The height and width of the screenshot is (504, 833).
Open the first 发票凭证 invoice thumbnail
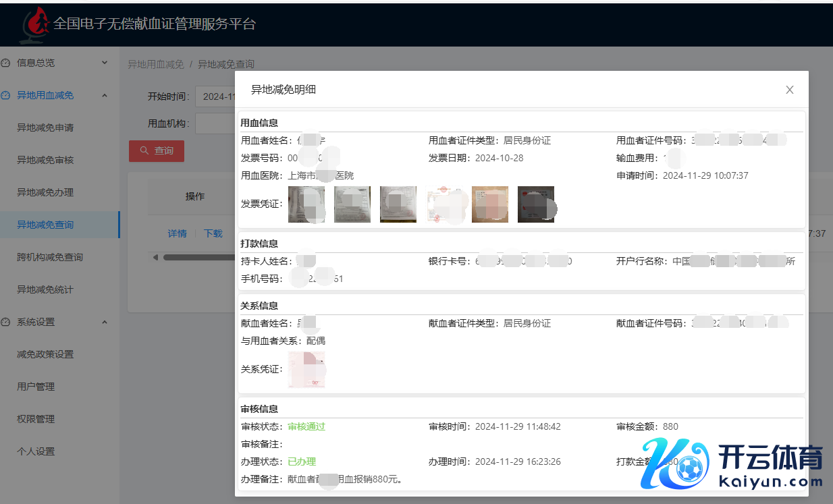coord(306,204)
